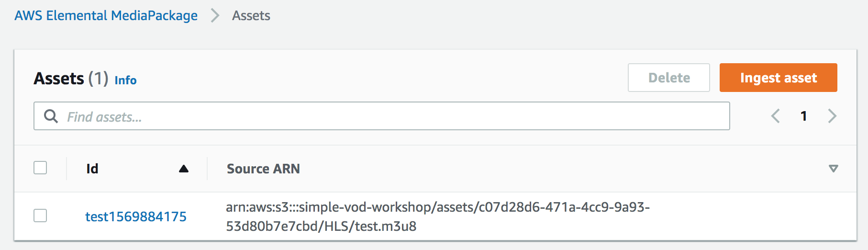Open the test1569884175 asset link
Image resolution: width=868 pixels, height=250 pixels.
pos(136,216)
